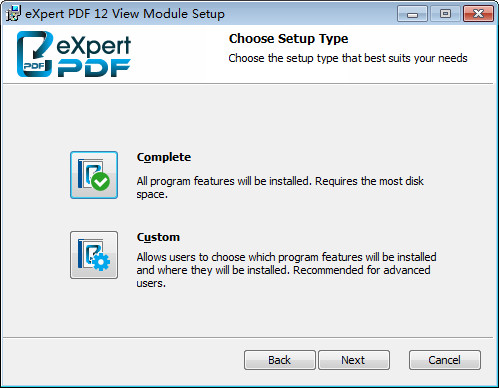Click the eXpert PDF wordmark logo
Image resolution: width=499 pixels, height=388 pixels.
click(94, 56)
